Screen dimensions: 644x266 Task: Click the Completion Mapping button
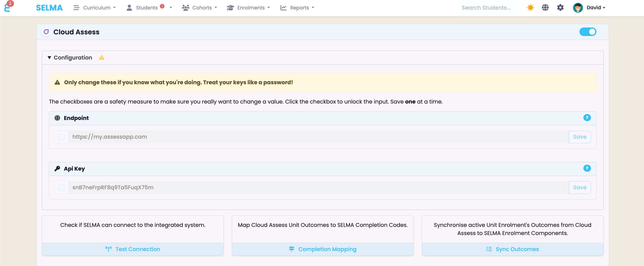(322, 249)
